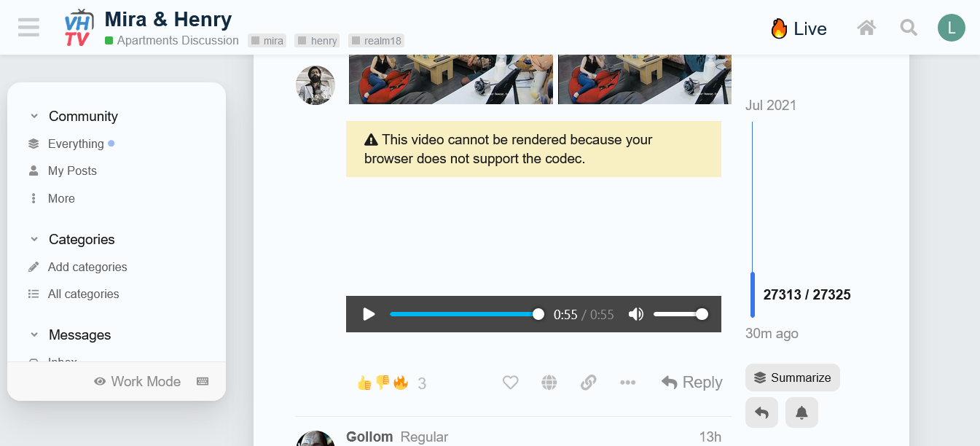Open All categories in sidebar

click(x=74, y=294)
